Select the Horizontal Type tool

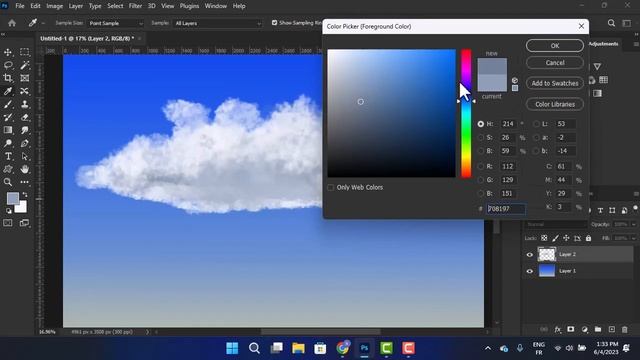(8, 156)
